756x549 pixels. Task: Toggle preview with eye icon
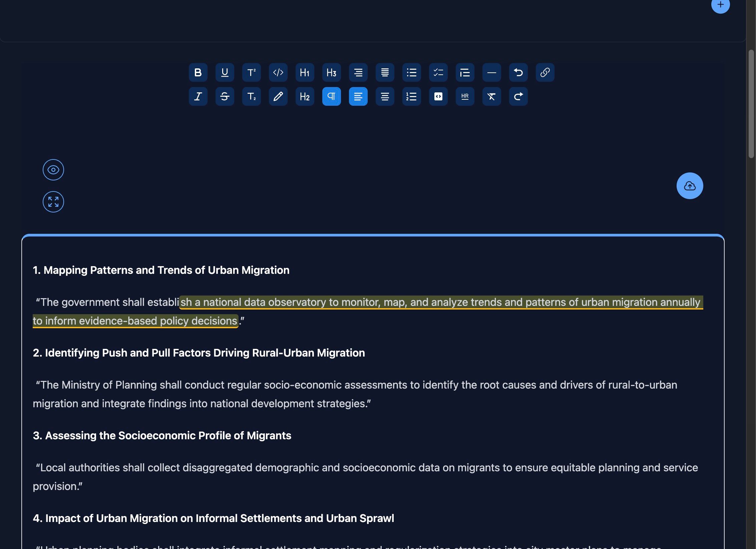(53, 170)
